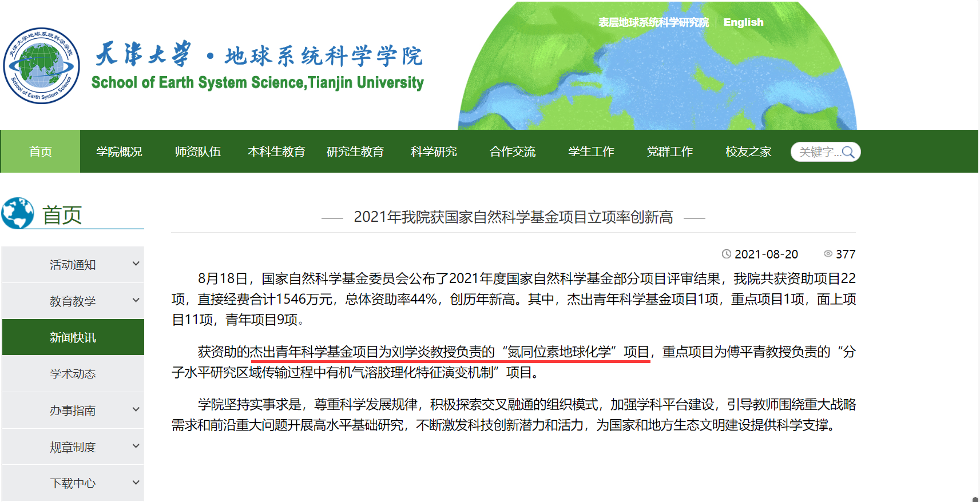
Task: Select 新闻快讯 in the sidebar
Action: [73, 337]
